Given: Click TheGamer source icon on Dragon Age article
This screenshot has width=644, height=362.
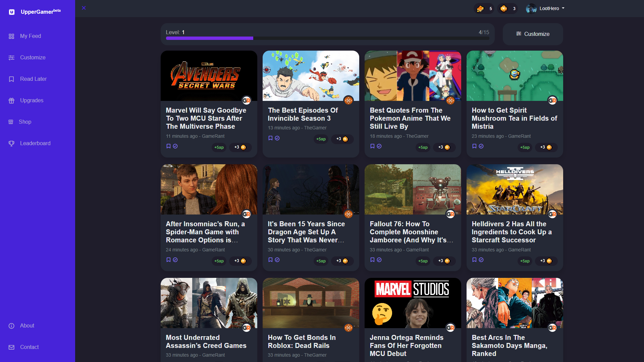Looking at the screenshot, I should (348, 214).
